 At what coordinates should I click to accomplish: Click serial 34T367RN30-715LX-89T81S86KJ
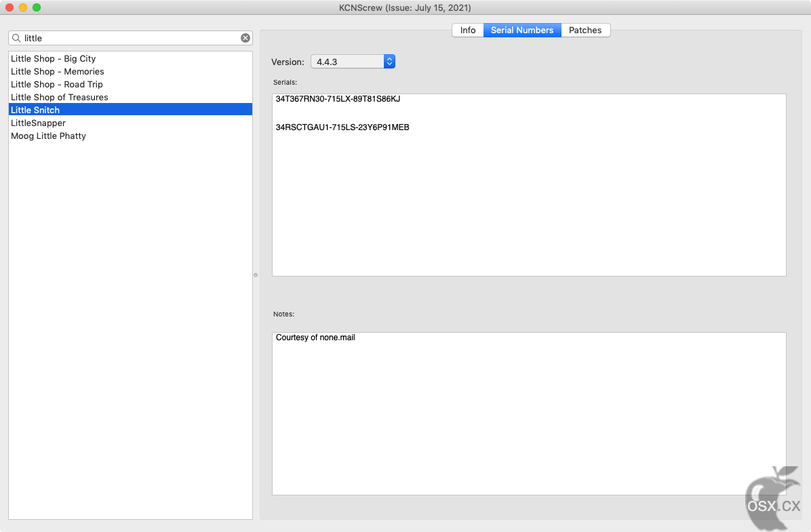338,99
